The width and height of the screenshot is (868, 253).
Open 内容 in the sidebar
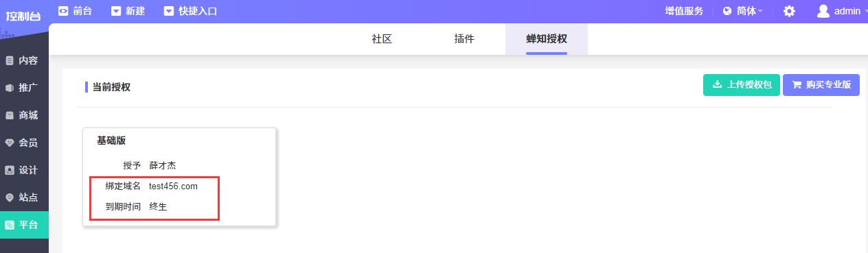(24, 60)
